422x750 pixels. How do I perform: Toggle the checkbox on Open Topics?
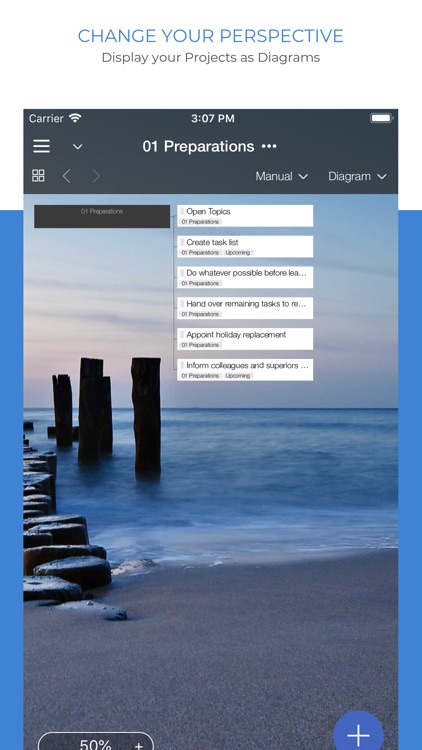[182, 211]
